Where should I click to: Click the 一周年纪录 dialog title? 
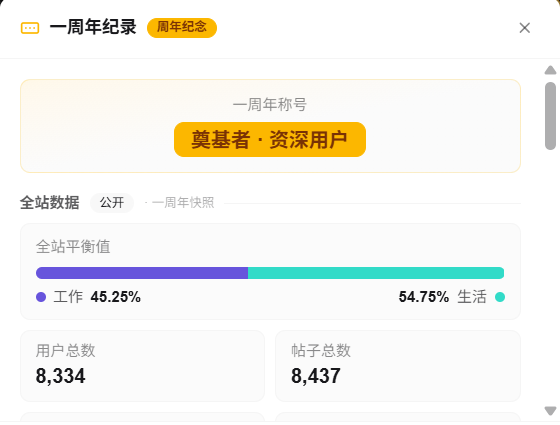(x=93, y=27)
